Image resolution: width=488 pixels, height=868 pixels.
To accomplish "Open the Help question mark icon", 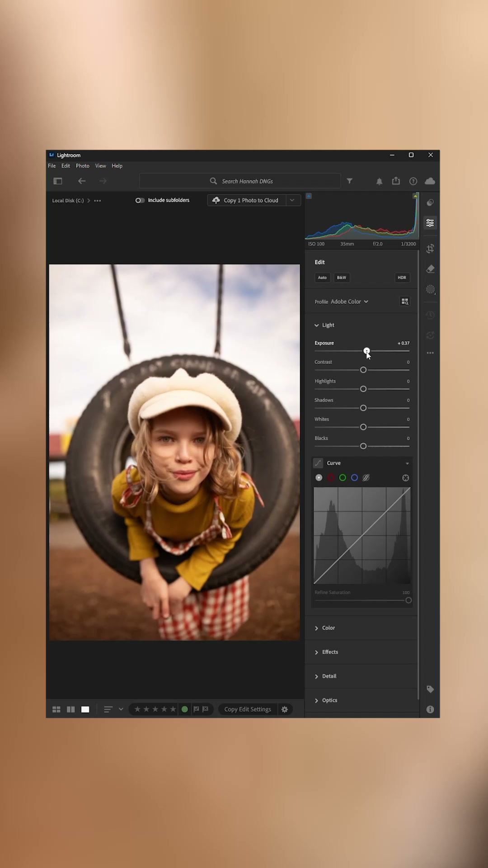I will [413, 181].
